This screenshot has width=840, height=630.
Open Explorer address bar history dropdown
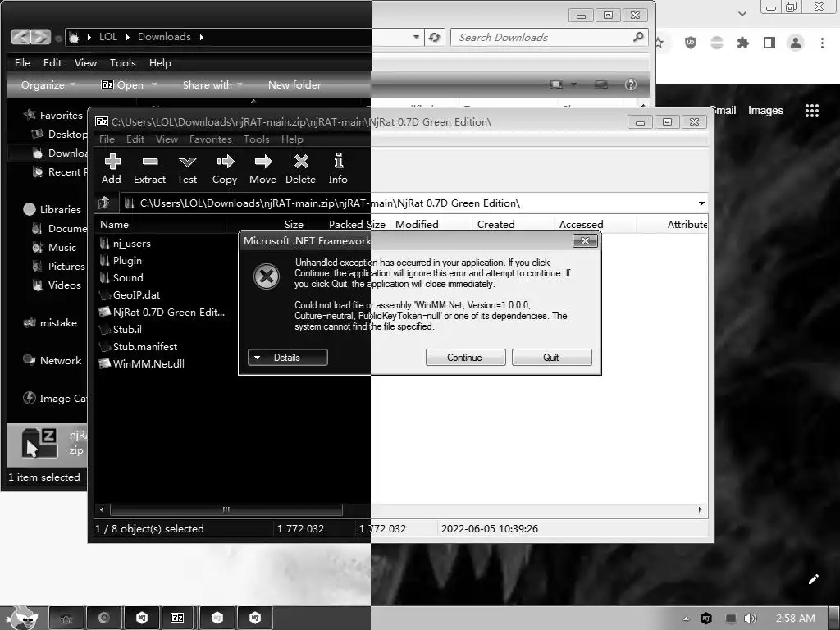(x=416, y=38)
